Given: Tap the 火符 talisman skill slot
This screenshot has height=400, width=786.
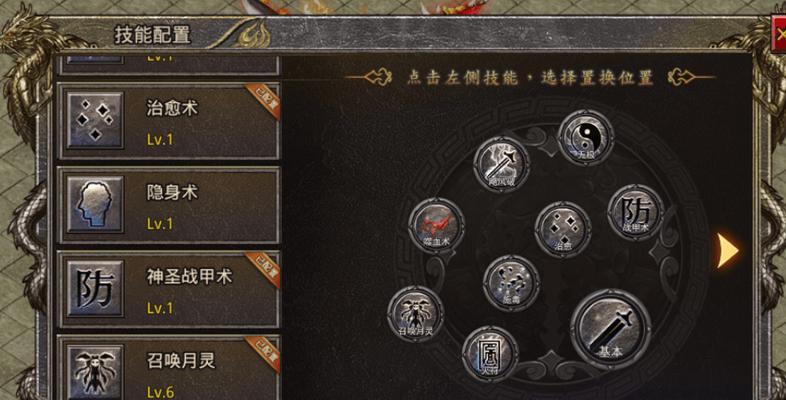Looking at the screenshot, I should click(x=490, y=354).
